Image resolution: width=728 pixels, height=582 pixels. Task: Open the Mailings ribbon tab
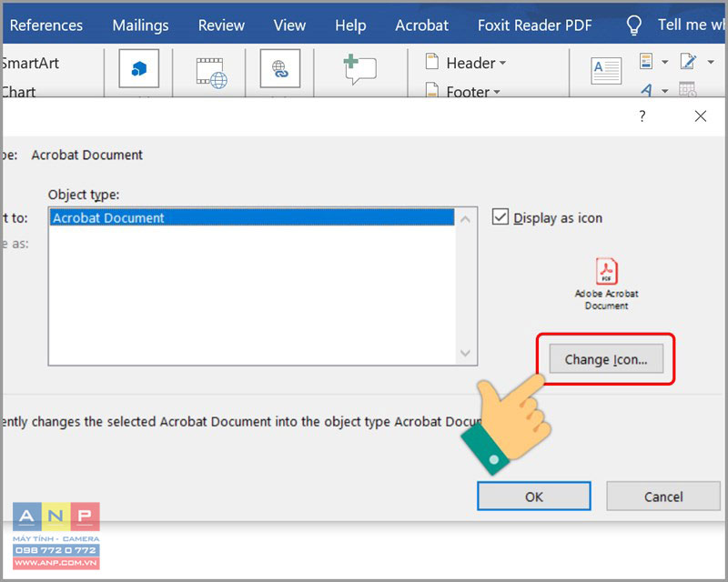pos(140,25)
